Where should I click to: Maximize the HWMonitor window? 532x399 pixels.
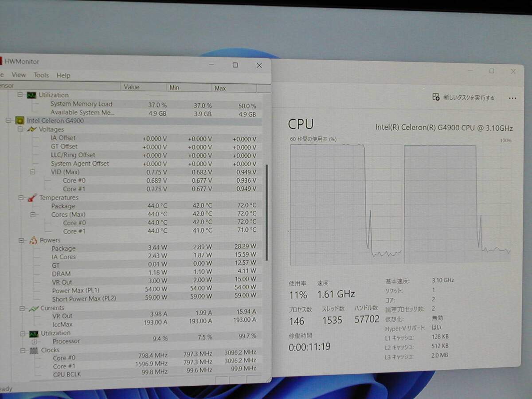235,65
